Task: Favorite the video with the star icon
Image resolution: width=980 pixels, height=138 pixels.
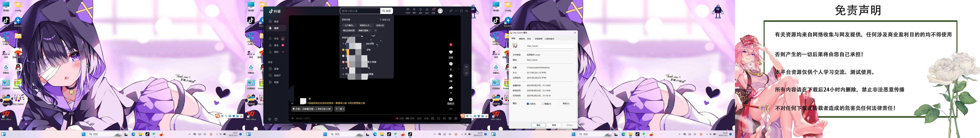Action: [x=451, y=76]
